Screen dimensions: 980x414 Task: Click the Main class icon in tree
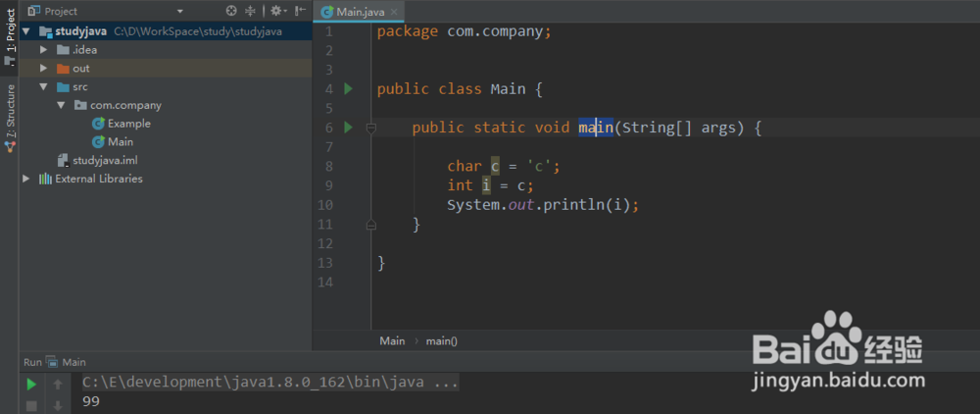tap(98, 142)
